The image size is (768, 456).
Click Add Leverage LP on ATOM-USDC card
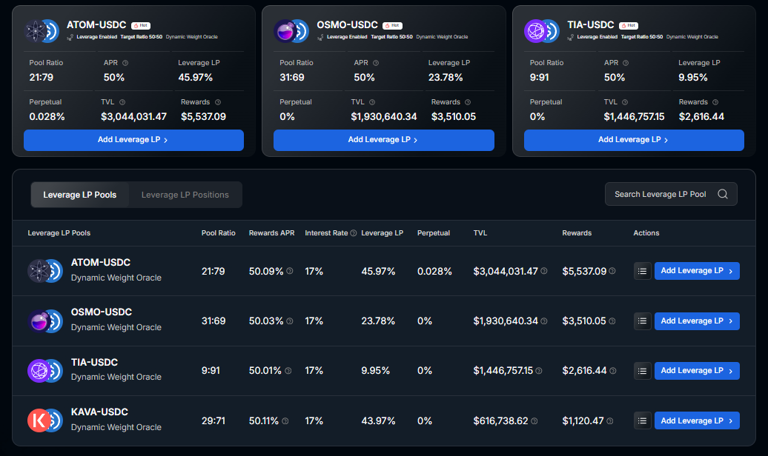point(134,140)
